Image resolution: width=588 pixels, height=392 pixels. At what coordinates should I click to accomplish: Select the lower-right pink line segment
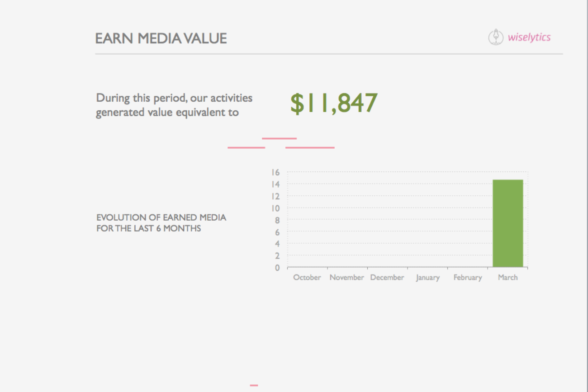[310, 147]
